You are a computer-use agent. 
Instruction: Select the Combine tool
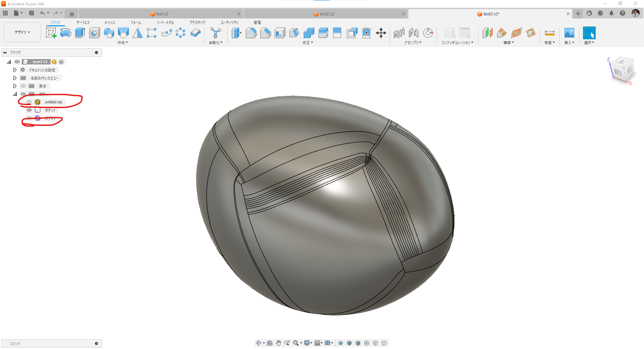pos(309,33)
